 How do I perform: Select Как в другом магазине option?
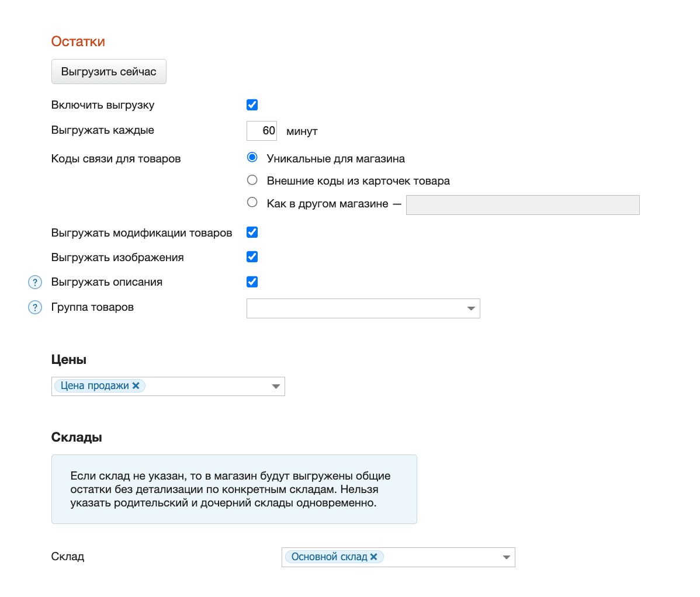coord(252,202)
